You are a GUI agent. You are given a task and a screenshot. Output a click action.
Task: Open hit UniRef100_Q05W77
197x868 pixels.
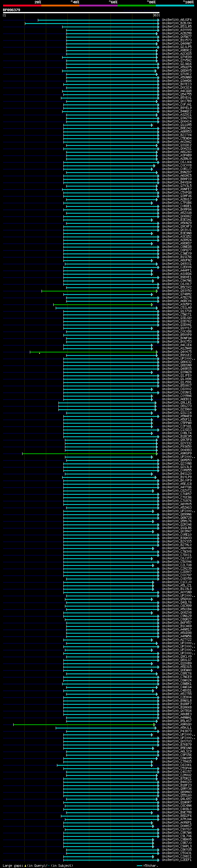177,37
